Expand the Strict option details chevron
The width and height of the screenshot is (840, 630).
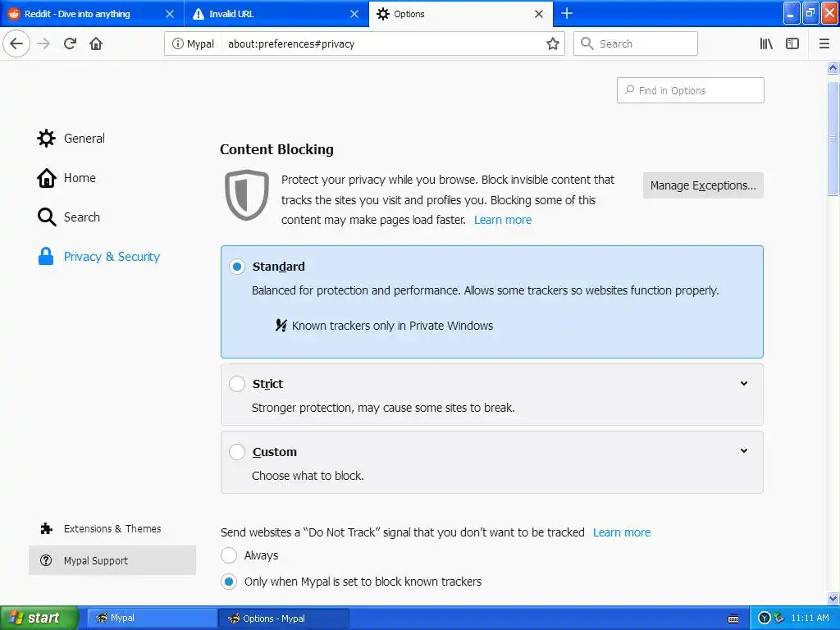pyautogui.click(x=743, y=384)
